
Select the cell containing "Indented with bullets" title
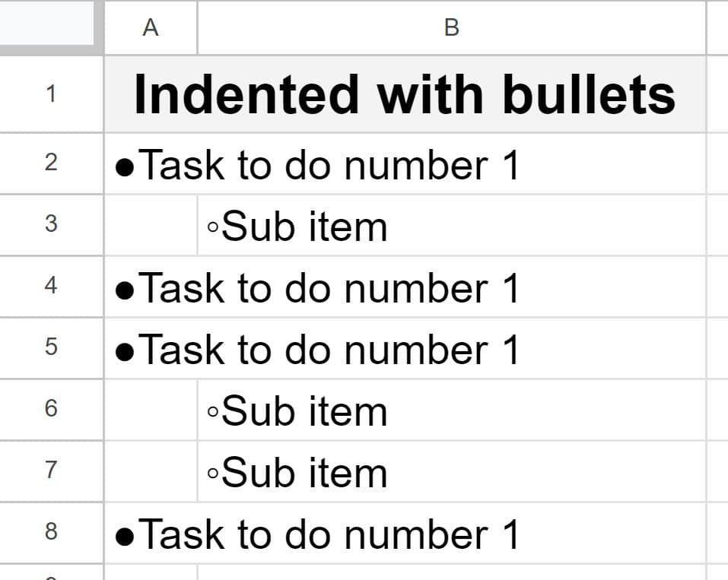coord(403,93)
